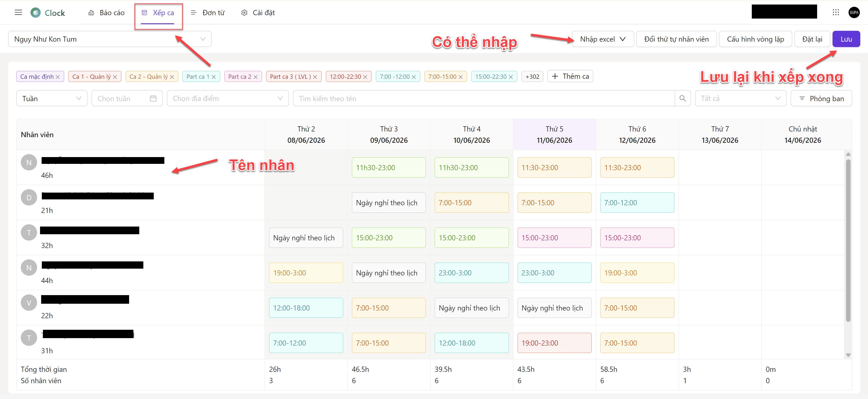Viewport: 868px width, 399px height.
Task: Click the 15:00-23:00 shift on Thứ 5
Action: coord(554,238)
